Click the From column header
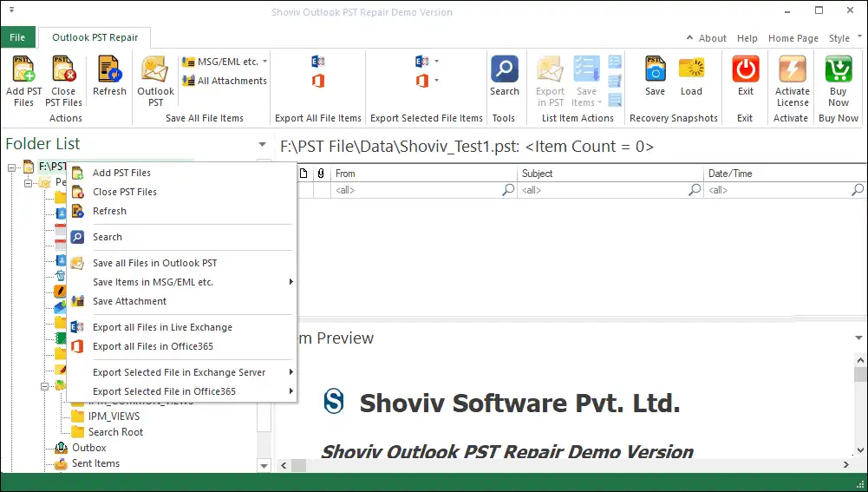This screenshot has height=492, width=868. (424, 174)
